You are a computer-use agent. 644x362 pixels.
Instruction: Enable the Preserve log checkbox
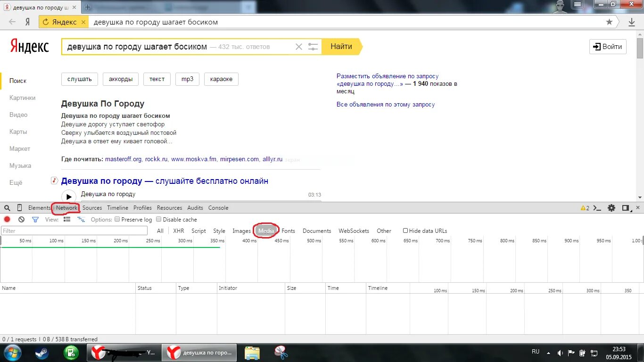(x=117, y=219)
